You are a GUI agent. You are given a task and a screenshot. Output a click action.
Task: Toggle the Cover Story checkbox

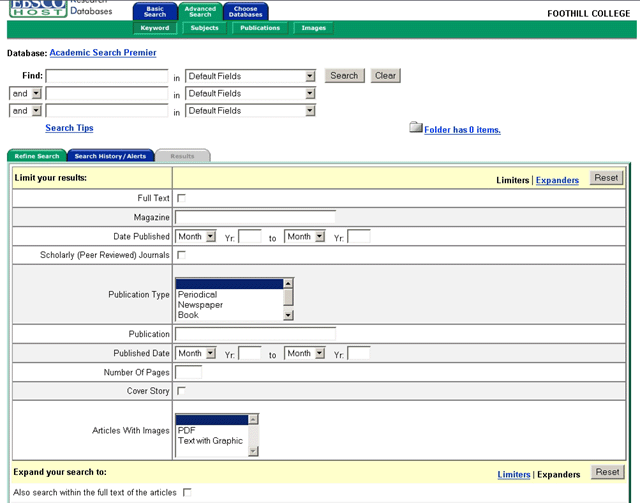[x=181, y=391]
